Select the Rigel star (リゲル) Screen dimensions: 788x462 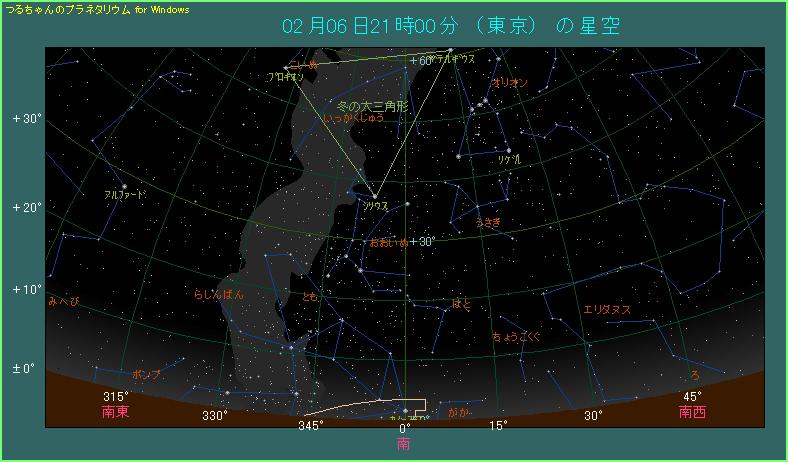(x=509, y=151)
